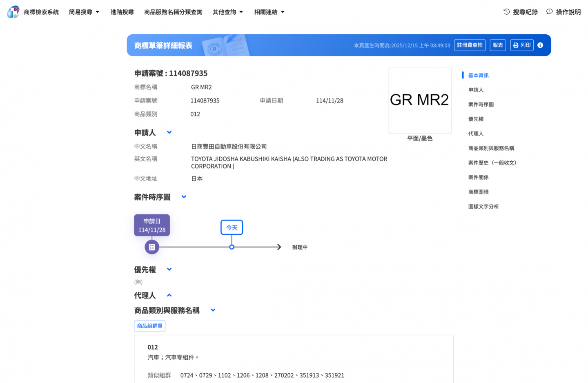
Task: Open 商品服務名稱分類查詢 menu item
Action: (173, 12)
